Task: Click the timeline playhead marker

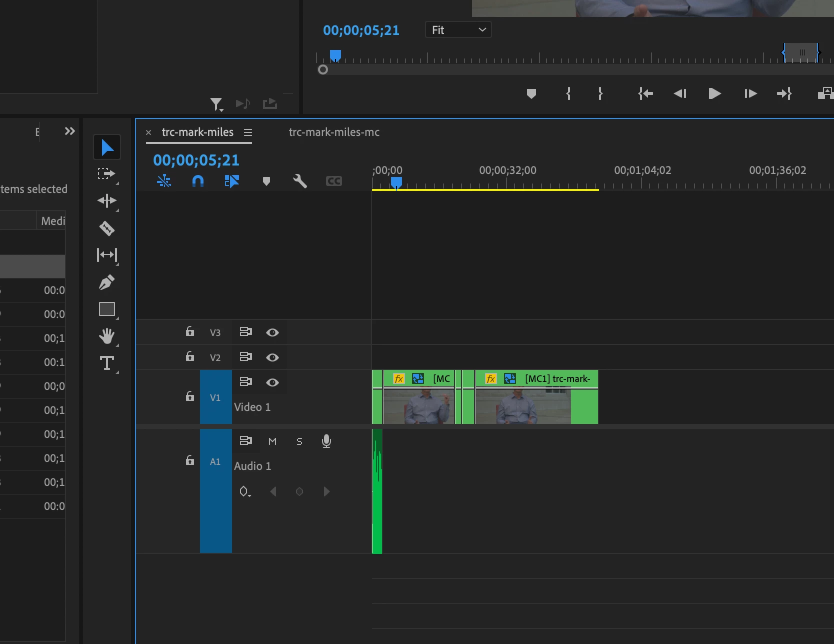Action: [396, 182]
